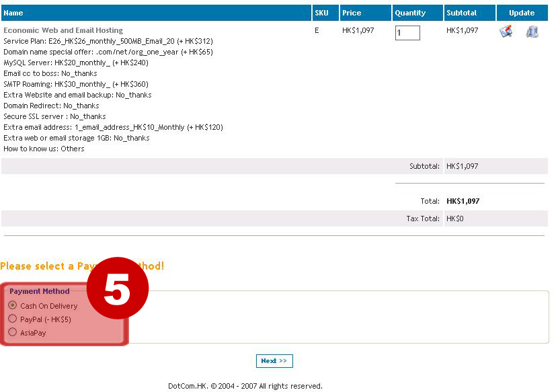The image size is (558, 392).
Task: Click the bold Total amount HK$1,097
Action: (463, 201)
